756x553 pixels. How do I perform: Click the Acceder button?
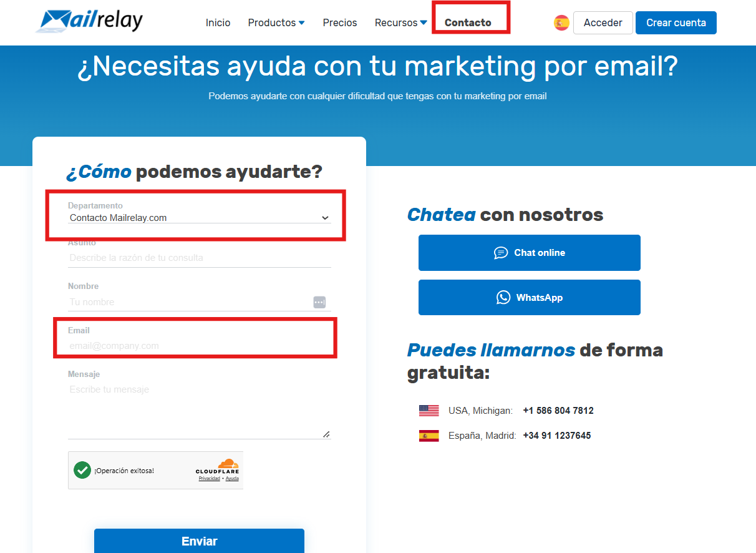tap(603, 22)
